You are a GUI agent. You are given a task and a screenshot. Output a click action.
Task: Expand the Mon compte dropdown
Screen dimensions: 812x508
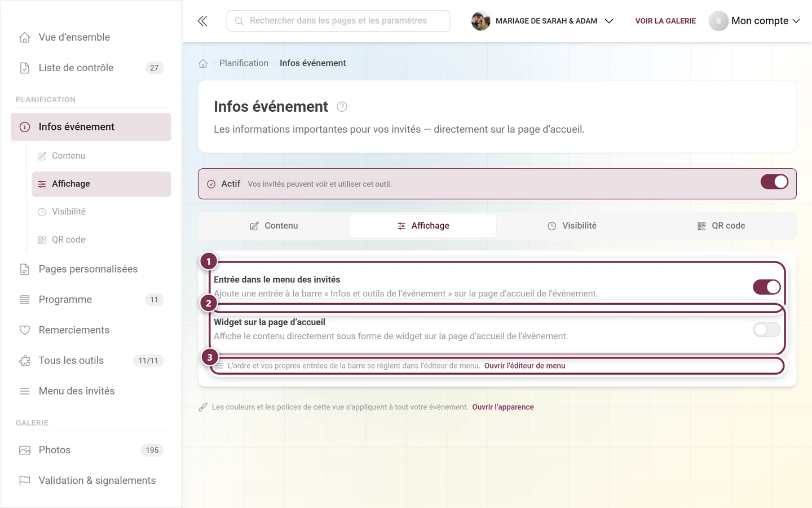tap(755, 21)
